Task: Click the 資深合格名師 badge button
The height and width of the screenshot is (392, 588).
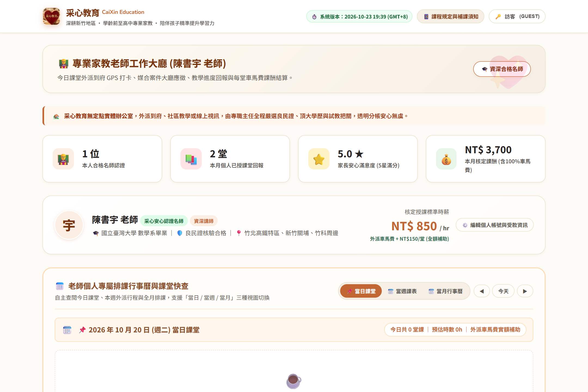Action: (502, 69)
